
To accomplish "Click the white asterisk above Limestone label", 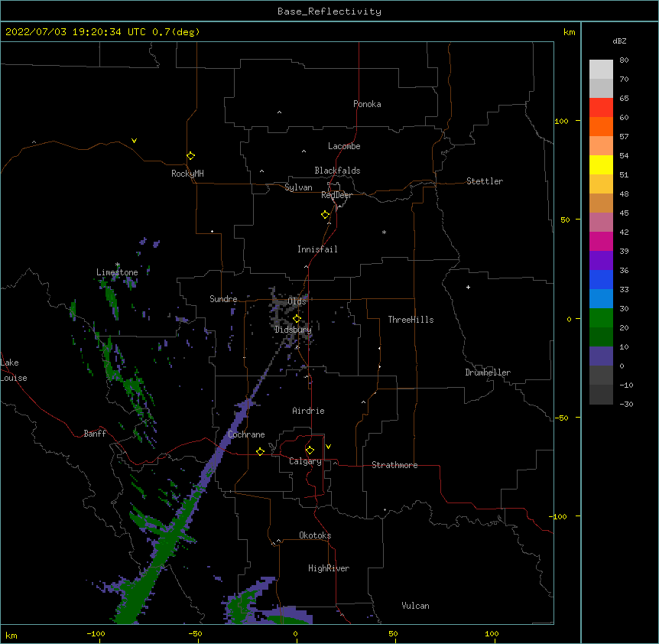I will (117, 265).
